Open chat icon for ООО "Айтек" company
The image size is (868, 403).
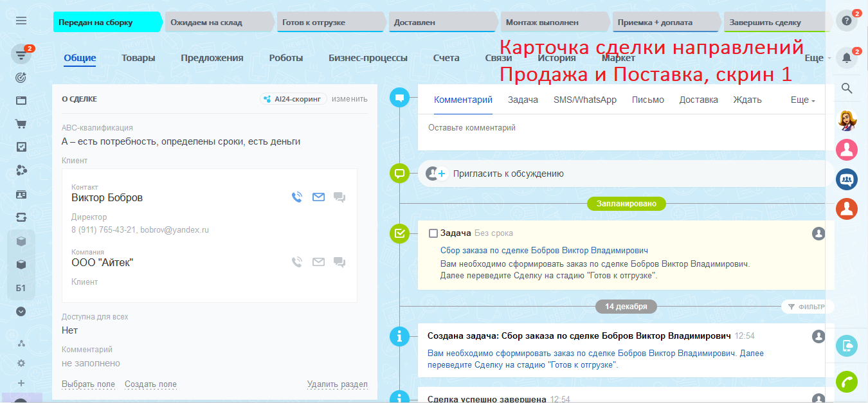point(339,262)
